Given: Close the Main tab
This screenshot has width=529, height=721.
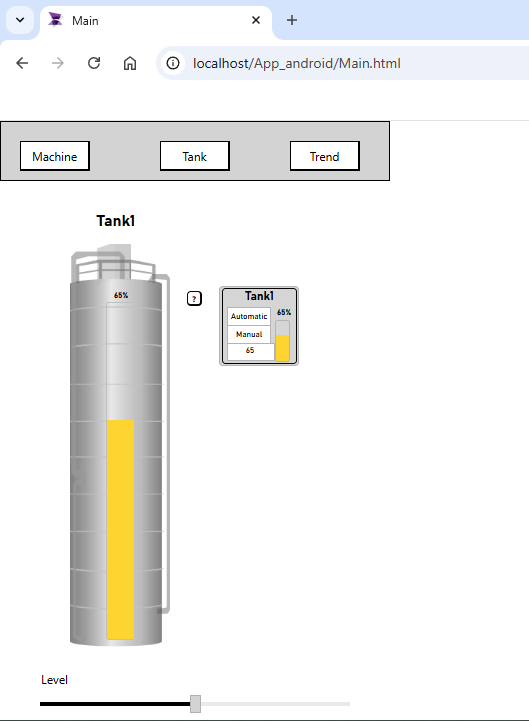Looking at the screenshot, I should pos(256,20).
